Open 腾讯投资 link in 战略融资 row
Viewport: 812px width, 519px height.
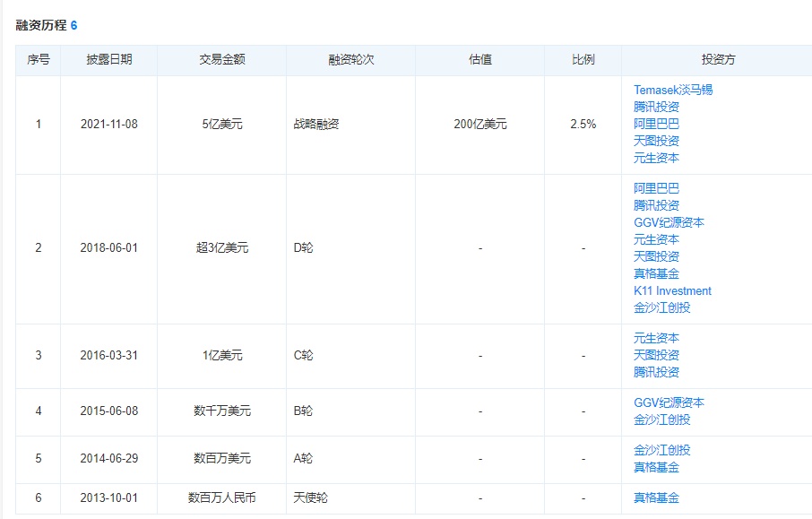(656, 108)
